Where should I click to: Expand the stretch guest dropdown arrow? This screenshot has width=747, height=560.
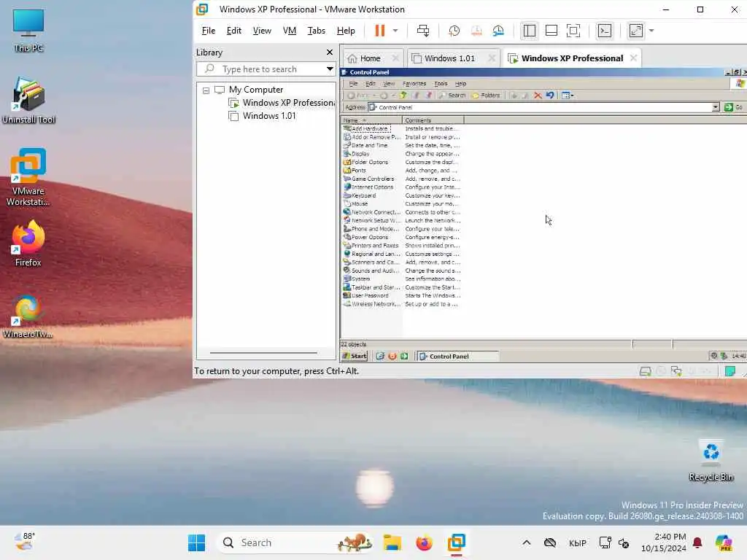pos(651,31)
